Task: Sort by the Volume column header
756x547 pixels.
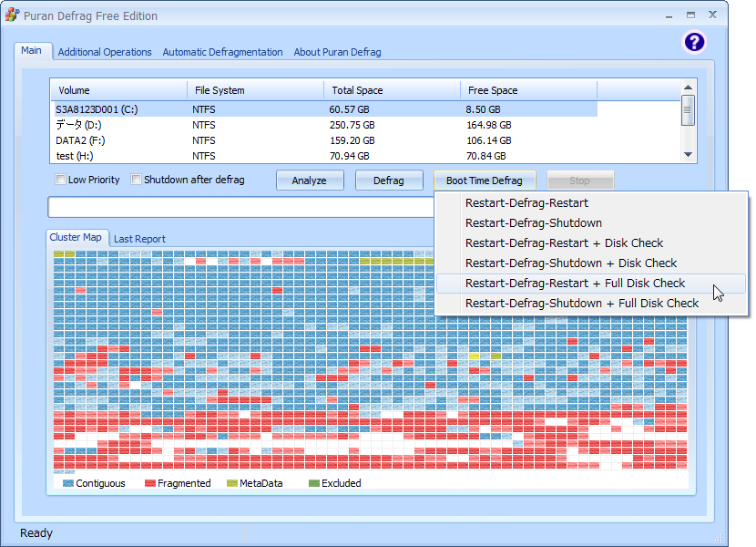Action: (118, 90)
